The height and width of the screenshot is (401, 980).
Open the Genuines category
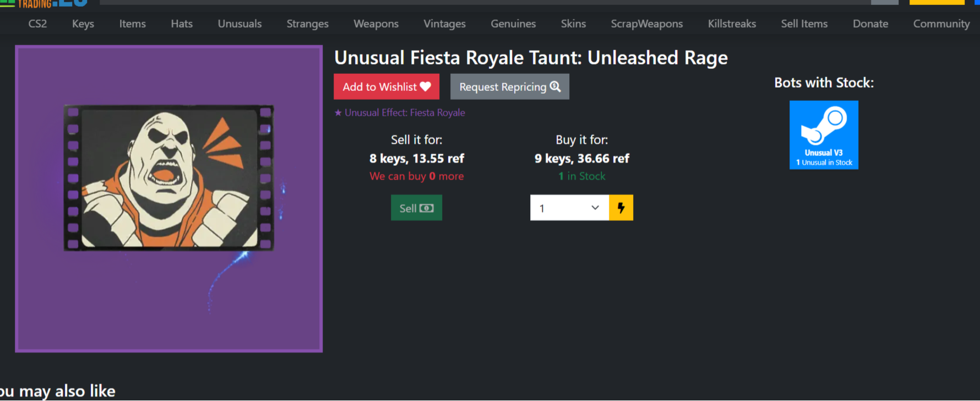(x=513, y=24)
